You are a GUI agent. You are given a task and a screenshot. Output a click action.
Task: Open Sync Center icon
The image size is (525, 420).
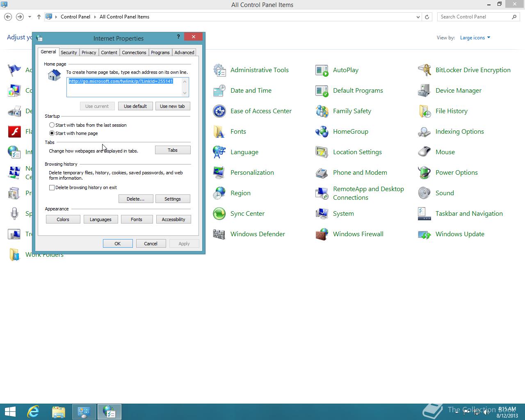pyautogui.click(x=219, y=214)
